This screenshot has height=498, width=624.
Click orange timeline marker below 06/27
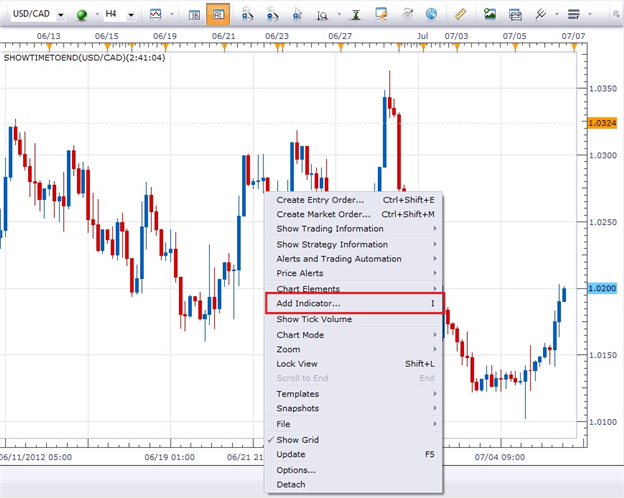pos(341,47)
